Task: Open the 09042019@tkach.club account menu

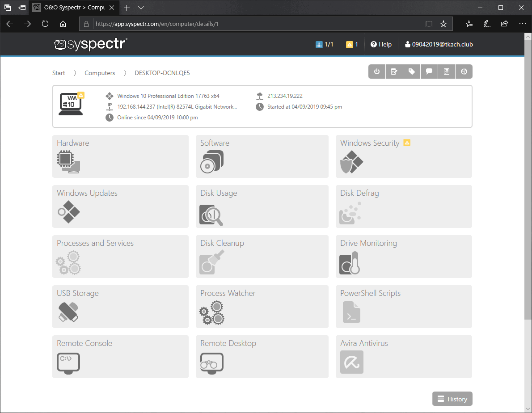Action: tap(439, 44)
